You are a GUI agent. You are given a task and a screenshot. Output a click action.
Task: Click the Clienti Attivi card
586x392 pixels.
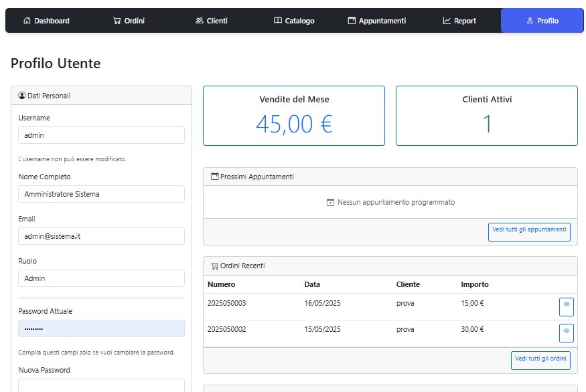point(487,116)
